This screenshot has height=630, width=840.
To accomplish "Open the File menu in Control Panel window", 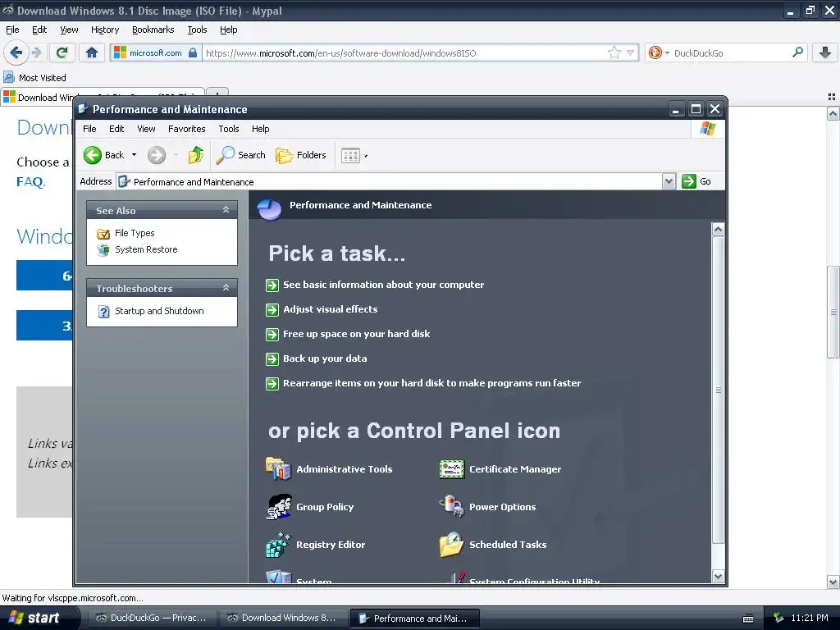I will click(89, 129).
